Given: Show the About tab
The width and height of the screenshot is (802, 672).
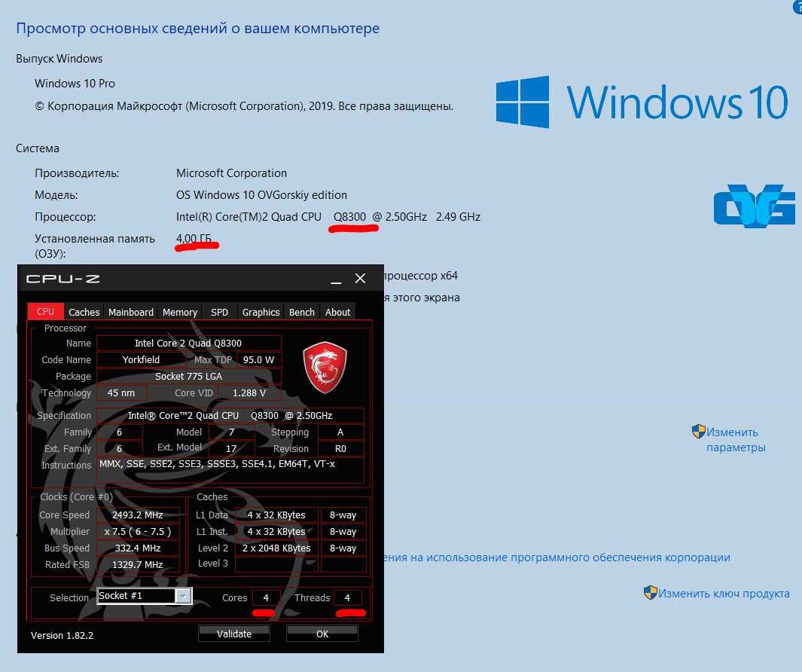Looking at the screenshot, I should pyautogui.click(x=338, y=312).
